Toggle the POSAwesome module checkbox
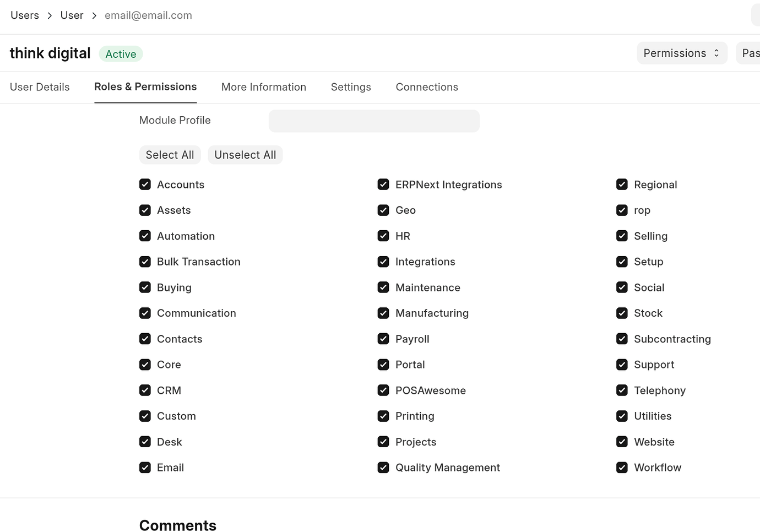 (x=383, y=390)
